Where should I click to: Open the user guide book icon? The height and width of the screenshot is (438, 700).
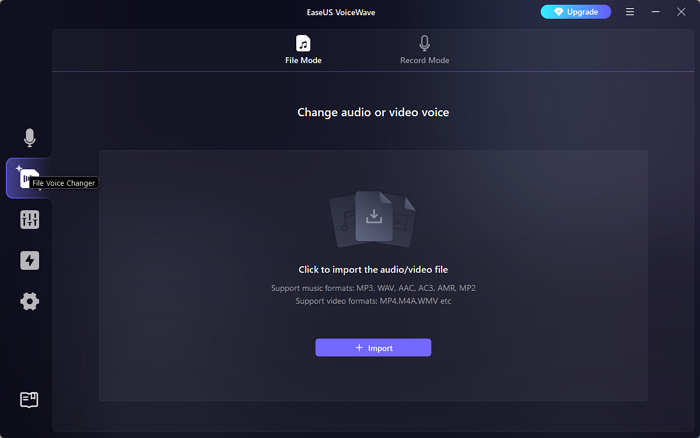pos(29,400)
